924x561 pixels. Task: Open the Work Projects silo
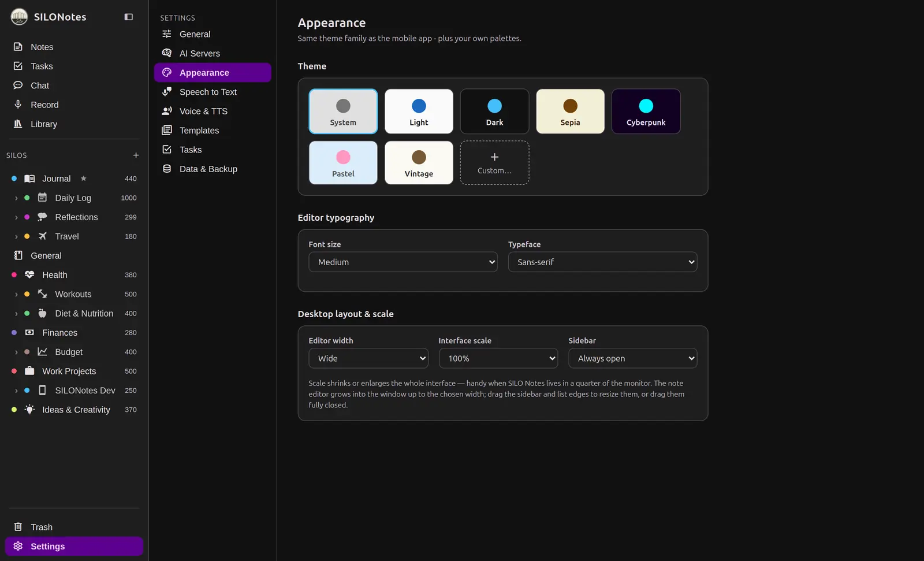(x=74, y=371)
